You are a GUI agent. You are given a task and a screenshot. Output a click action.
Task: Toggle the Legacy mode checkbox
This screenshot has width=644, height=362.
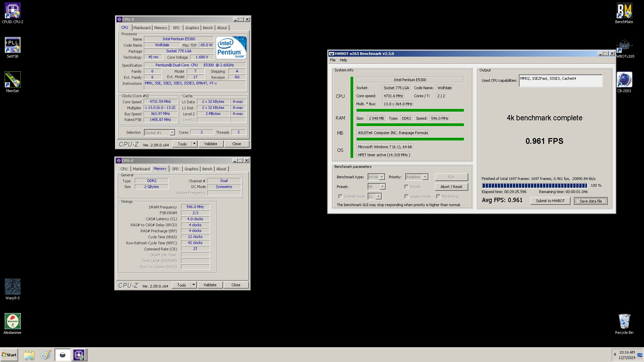pyautogui.click(x=407, y=196)
